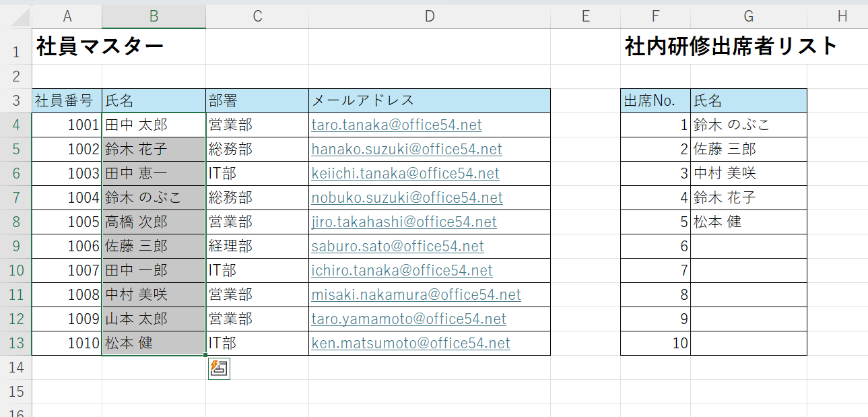Select the 高橋 次郎 name cell

[154, 222]
